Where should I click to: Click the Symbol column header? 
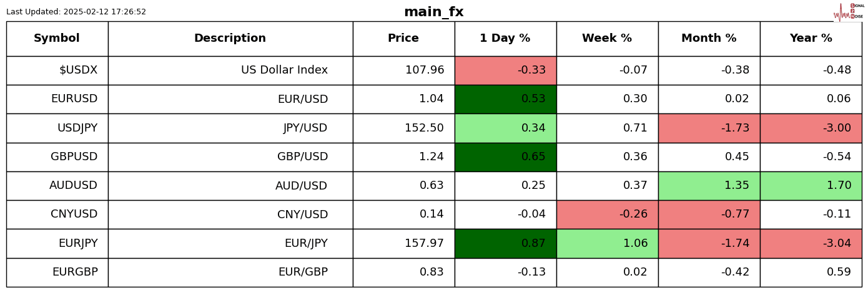(57, 39)
